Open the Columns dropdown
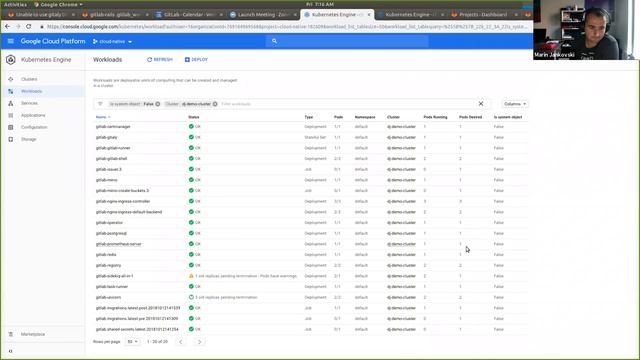Screen dimensions: 640x360 515,104
